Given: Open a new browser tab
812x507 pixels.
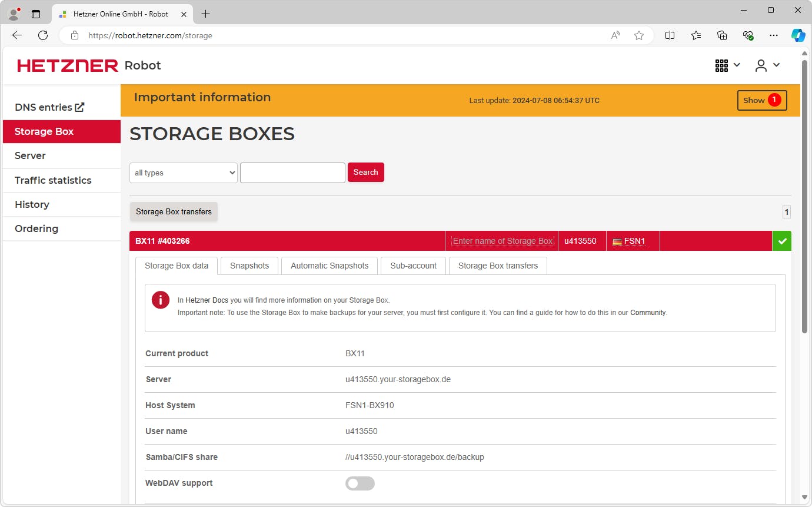Looking at the screenshot, I should (205, 14).
